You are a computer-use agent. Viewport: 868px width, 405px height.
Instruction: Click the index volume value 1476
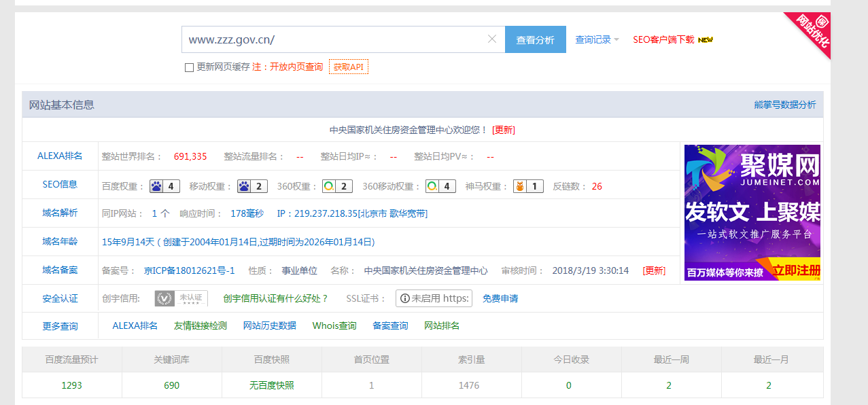(469, 385)
